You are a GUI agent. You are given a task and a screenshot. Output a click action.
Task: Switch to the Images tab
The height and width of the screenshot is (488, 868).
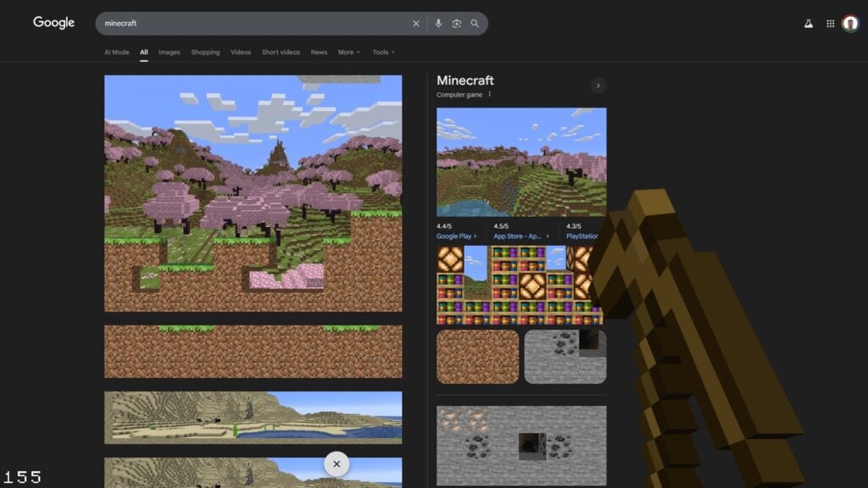point(170,53)
